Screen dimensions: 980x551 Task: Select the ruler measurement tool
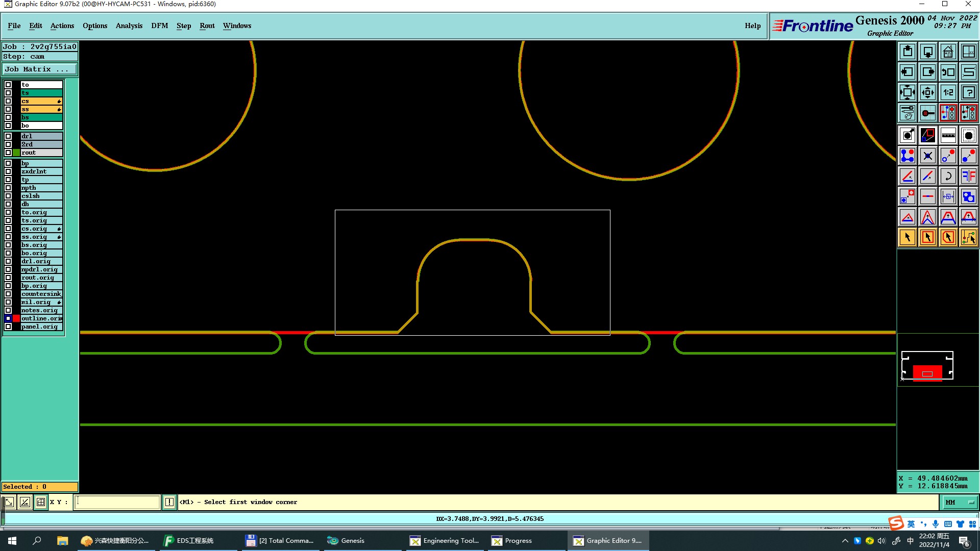coord(948,135)
